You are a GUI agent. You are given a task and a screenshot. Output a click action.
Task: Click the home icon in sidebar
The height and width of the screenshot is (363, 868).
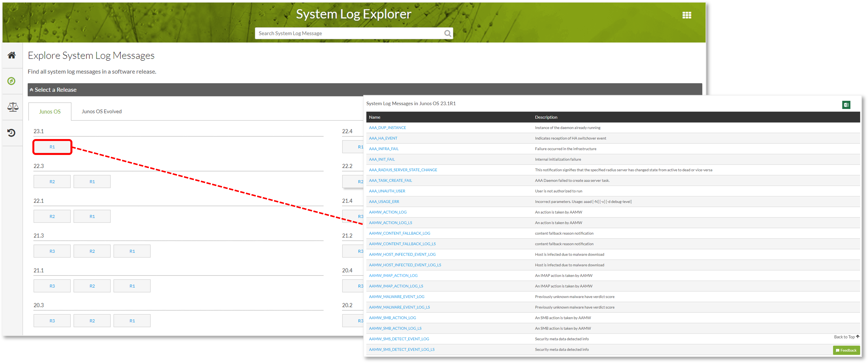coord(12,55)
